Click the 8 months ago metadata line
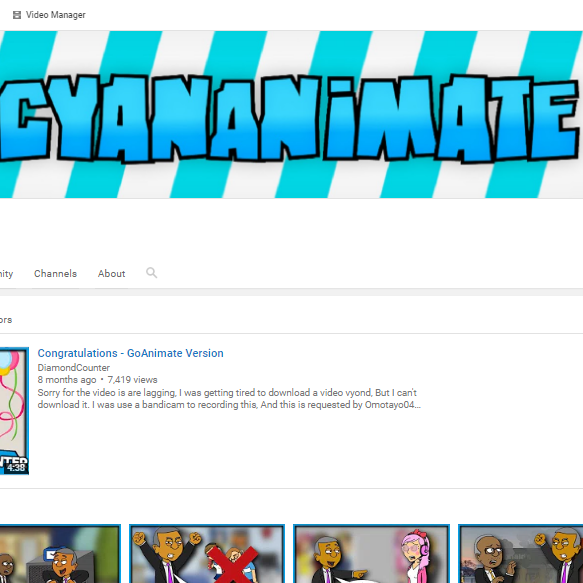583x583 pixels. coord(67,380)
